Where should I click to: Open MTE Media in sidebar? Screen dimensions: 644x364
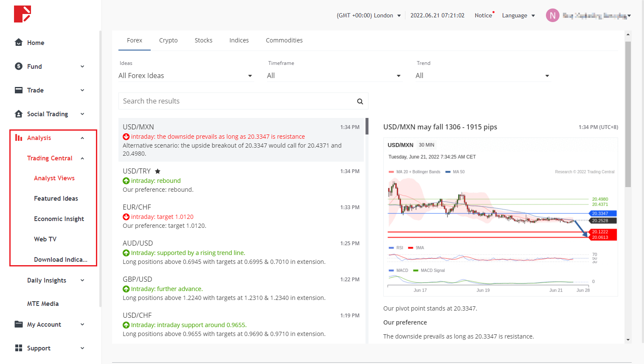43,304
